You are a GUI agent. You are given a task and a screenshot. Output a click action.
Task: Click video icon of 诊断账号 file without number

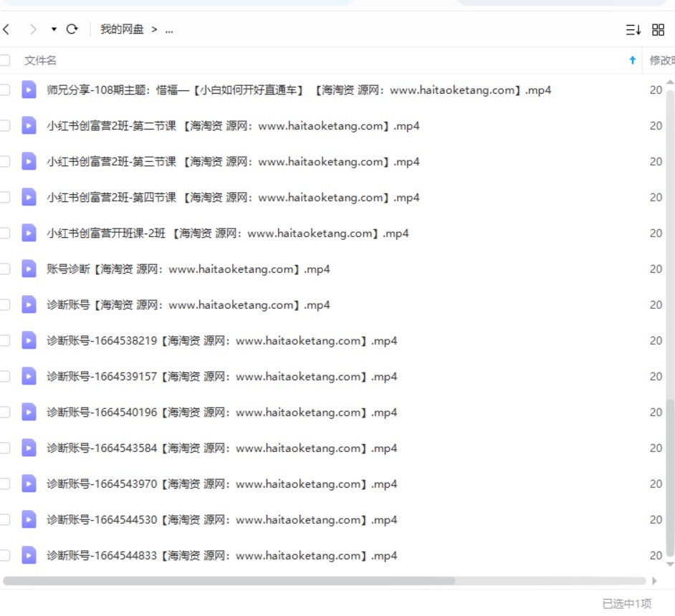click(29, 304)
